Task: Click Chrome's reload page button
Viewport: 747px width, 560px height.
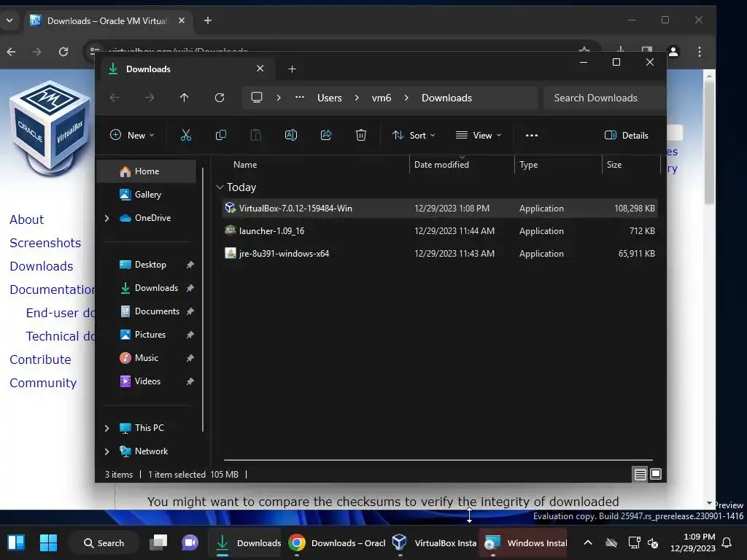Action: coord(63,52)
